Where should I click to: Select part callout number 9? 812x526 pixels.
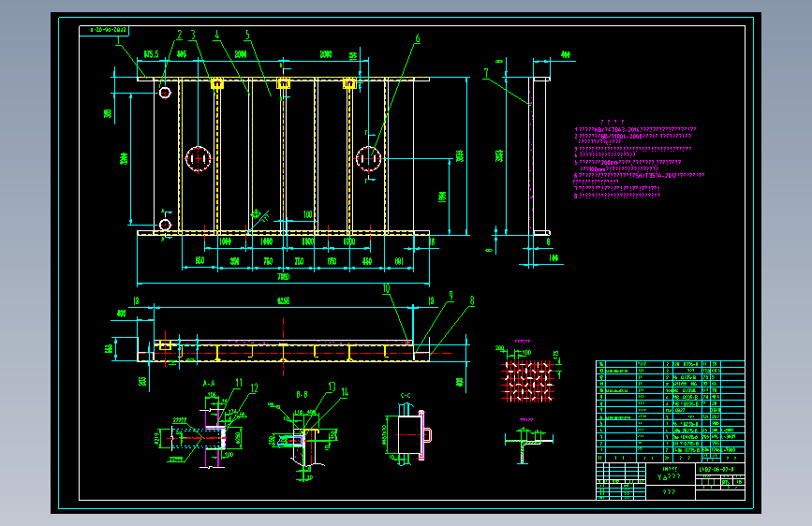[450, 296]
